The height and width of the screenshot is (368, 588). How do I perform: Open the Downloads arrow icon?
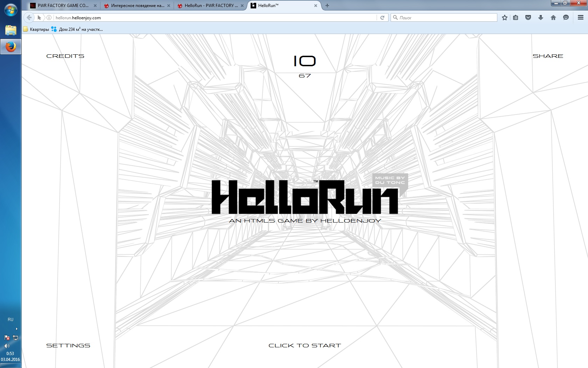point(541,18)
